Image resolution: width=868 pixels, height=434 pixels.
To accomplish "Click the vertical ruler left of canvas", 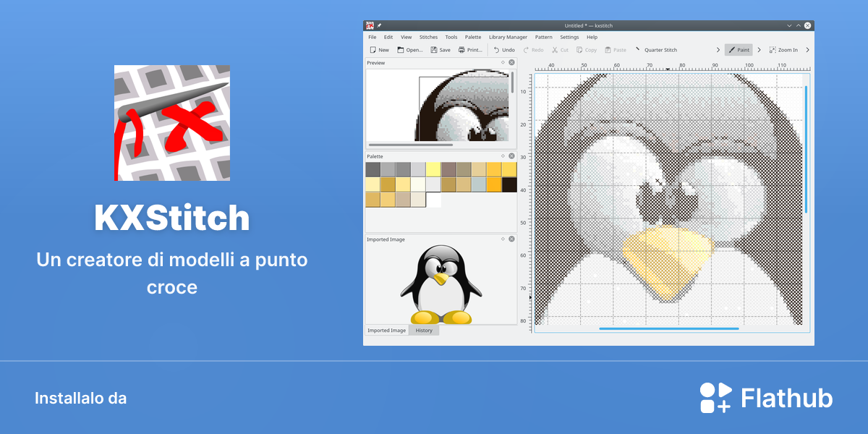I will click(x=527, y=203).
